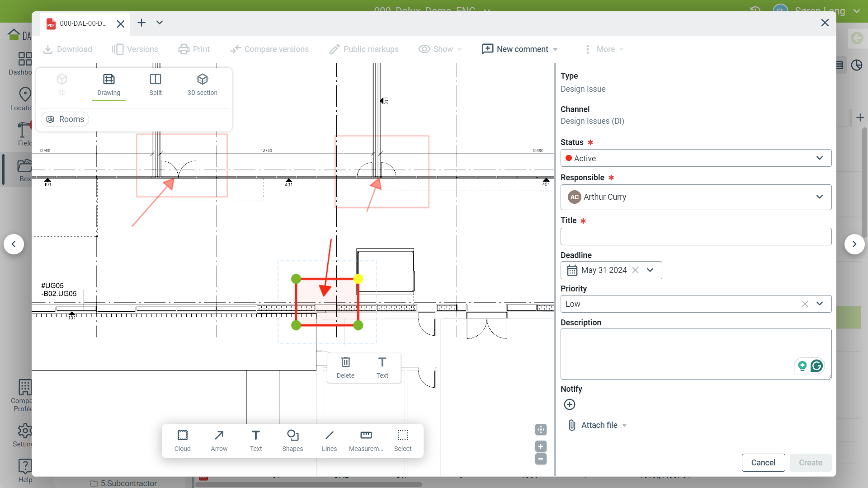This screenshot has width=868, height=488.
Task: Go to the previous document
Action: pos(14,244)
